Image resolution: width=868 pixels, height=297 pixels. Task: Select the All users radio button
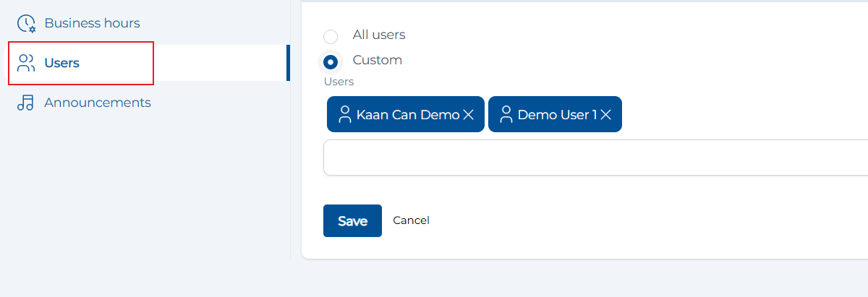(x=331, y=36)
